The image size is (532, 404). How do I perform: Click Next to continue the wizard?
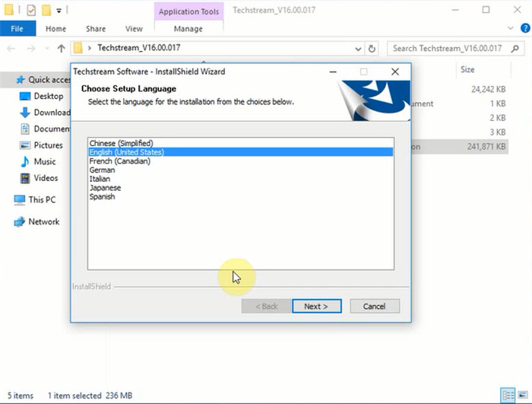(317, 306)
